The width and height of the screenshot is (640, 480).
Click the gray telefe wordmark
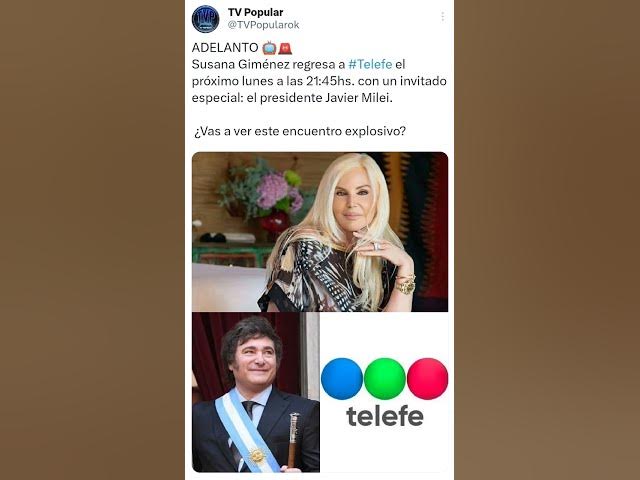[385, 416]
